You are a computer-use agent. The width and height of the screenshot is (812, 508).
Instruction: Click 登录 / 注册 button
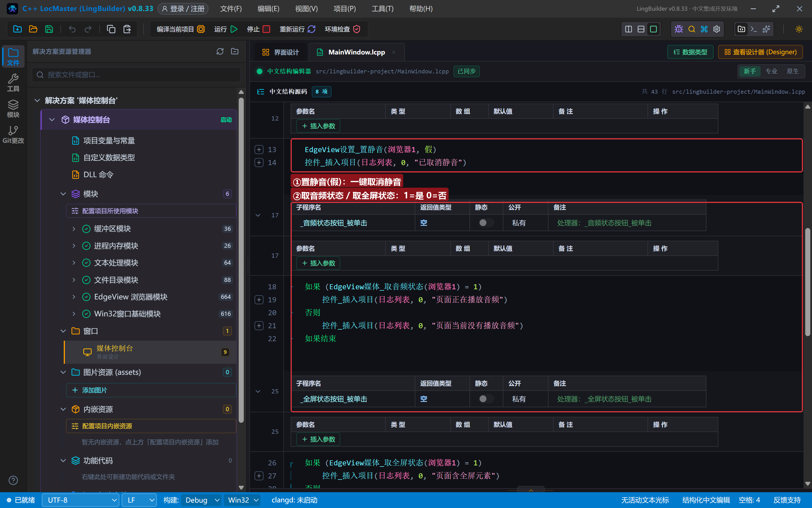click(183, 9)
